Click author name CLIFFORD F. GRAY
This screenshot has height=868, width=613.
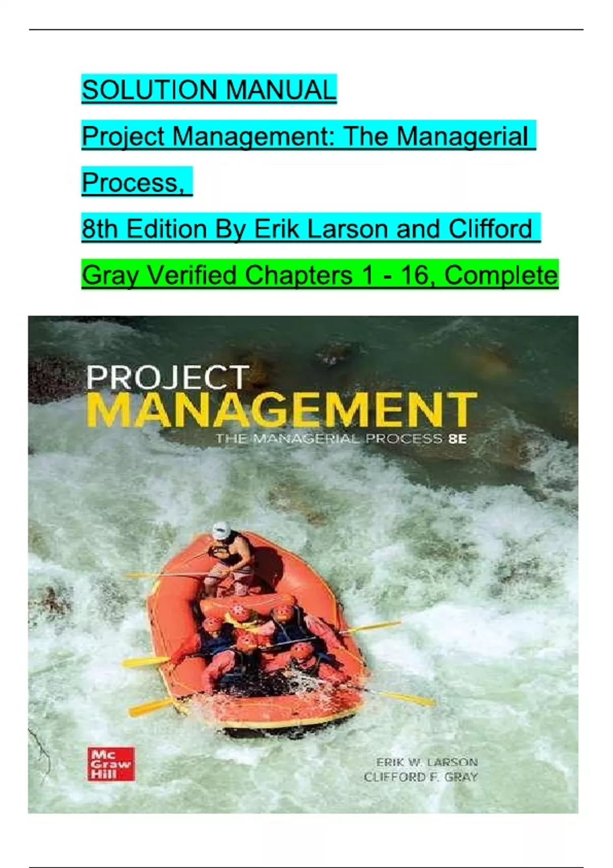point(421,777)
